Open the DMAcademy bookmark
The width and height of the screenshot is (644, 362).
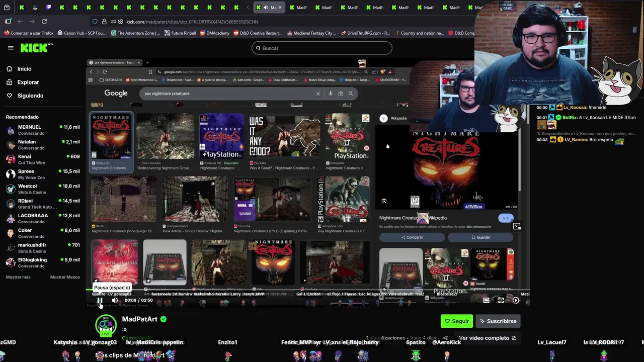[214, 33]
